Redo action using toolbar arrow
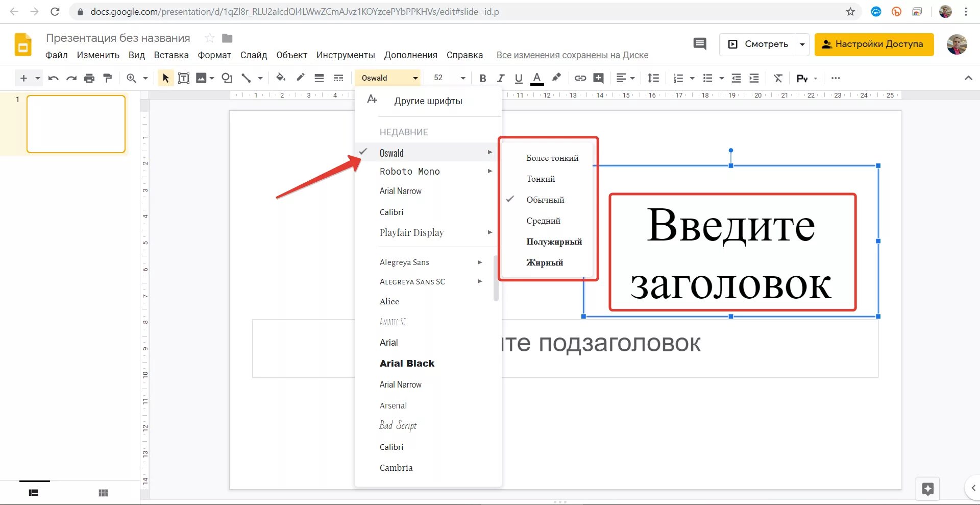 point(71,78)
